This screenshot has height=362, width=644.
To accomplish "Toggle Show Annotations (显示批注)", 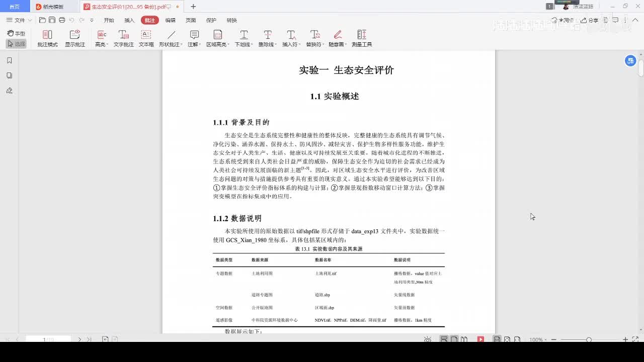I will tap(74, 38).
